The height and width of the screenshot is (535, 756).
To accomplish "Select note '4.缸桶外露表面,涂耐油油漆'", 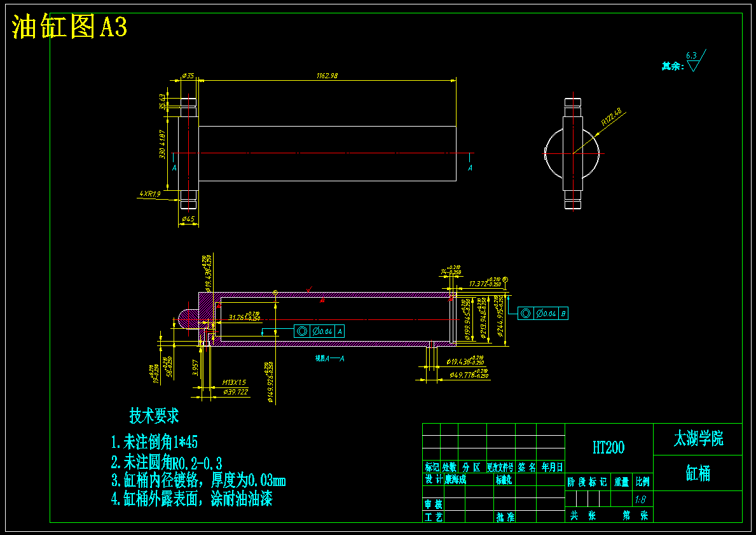I will click(192, 499).
